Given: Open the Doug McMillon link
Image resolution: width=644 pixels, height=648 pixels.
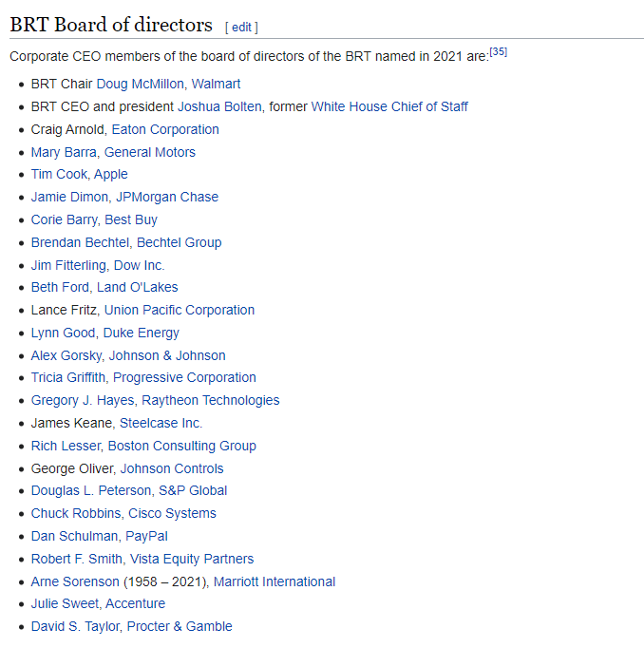Looking at the screenshot, I should 140,84.
